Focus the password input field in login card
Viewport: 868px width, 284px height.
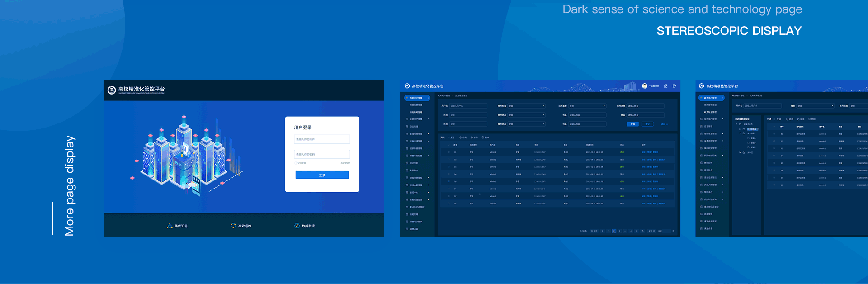pos(322,154)
